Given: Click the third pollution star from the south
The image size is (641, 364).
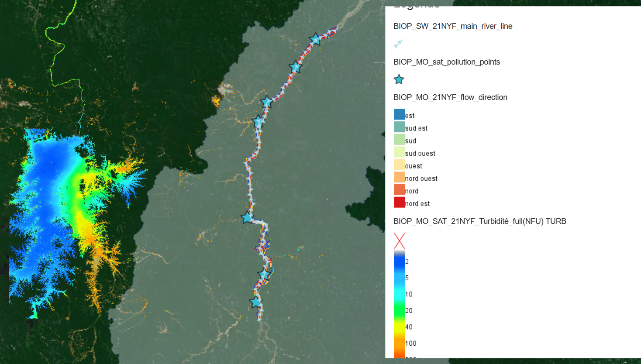Looking at the screenshot, I should click(248, 217).
